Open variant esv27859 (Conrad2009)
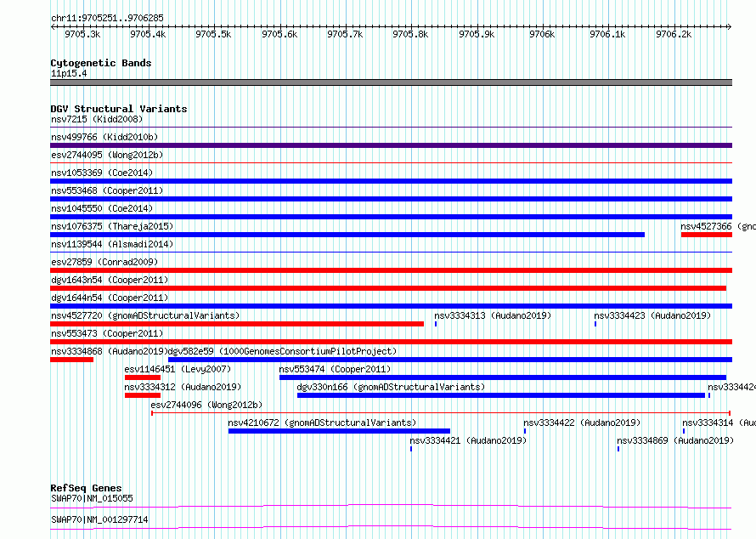 tap(104, 262)
